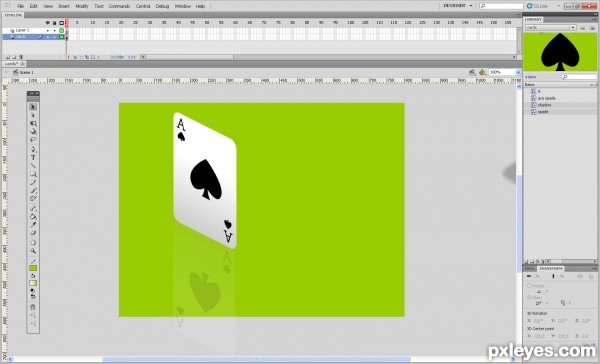Open the DESIGNER workspace dropdown
Screen dimensions: 600x364
[x=458, y=6]
